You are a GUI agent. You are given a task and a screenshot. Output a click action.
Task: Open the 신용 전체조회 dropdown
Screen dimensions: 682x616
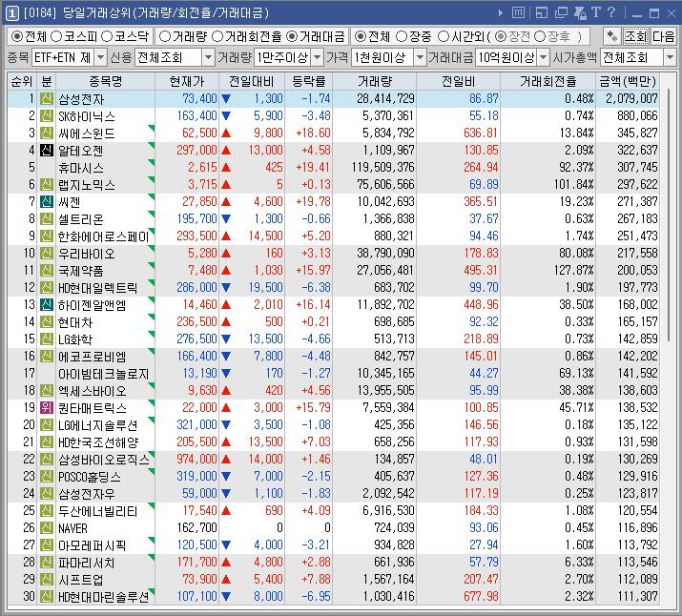(x=209, y=57)
